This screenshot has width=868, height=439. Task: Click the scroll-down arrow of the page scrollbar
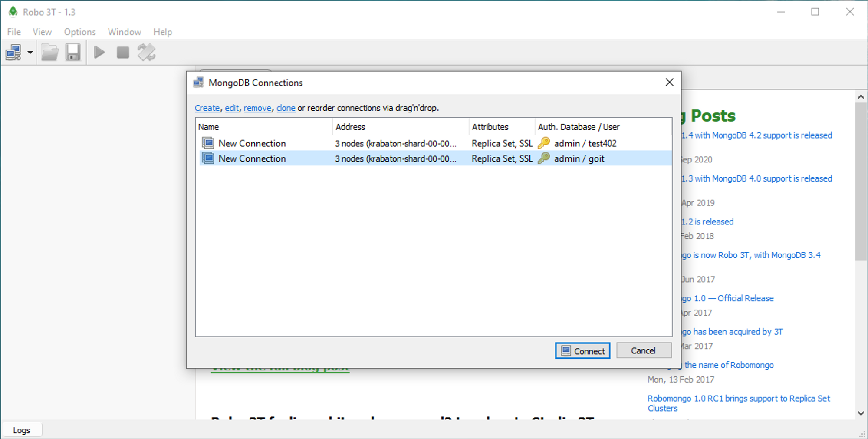861,413
